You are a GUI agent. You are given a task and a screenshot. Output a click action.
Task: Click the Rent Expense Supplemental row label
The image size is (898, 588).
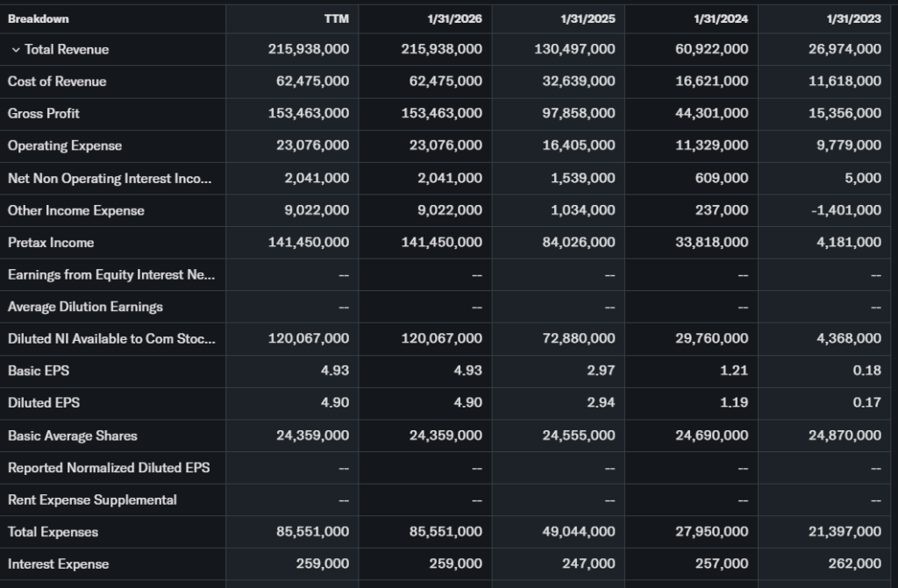(x=92, y=499)
